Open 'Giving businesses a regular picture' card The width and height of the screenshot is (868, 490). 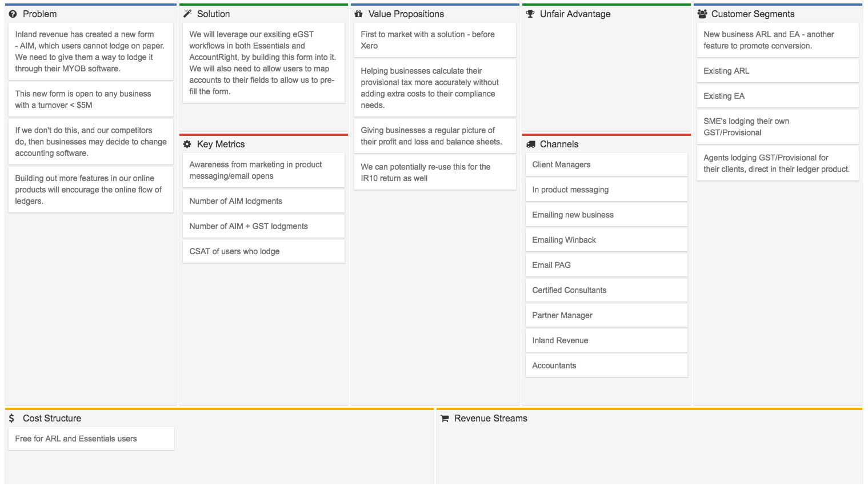[x=435, y=136]
